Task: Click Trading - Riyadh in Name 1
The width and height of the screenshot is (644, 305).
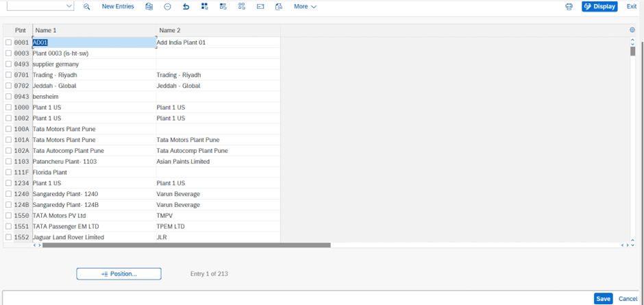Action: point(95,75)
